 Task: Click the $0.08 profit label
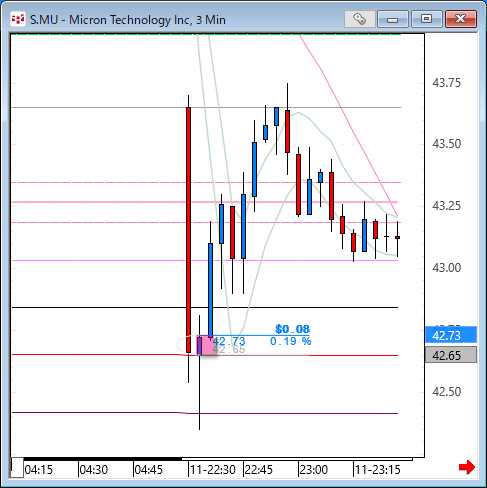click(x=292, y=329)
